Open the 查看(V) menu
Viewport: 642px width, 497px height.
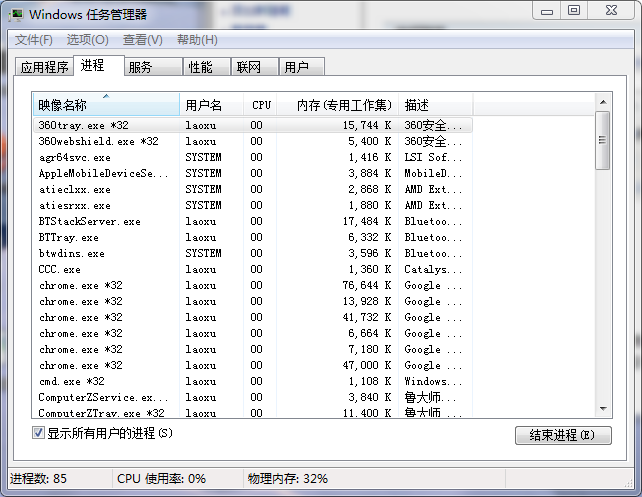pyautogui.click(x=142, y=40)
